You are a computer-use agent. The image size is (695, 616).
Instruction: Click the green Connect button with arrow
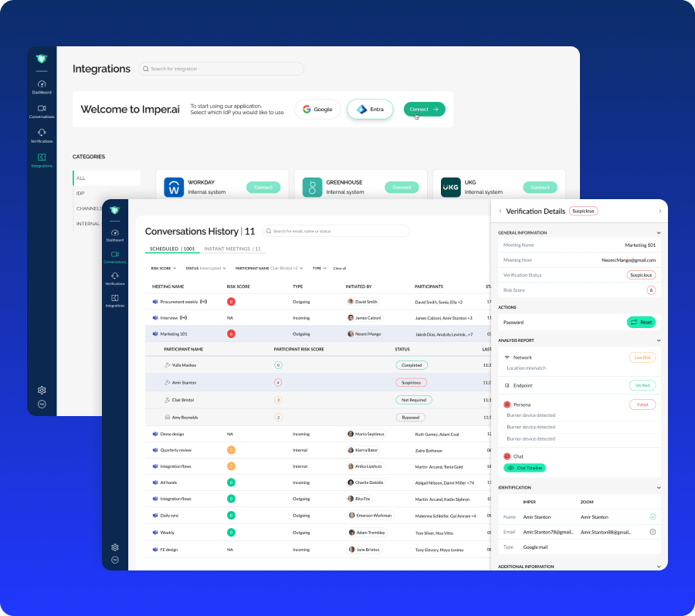click(424, 109)
